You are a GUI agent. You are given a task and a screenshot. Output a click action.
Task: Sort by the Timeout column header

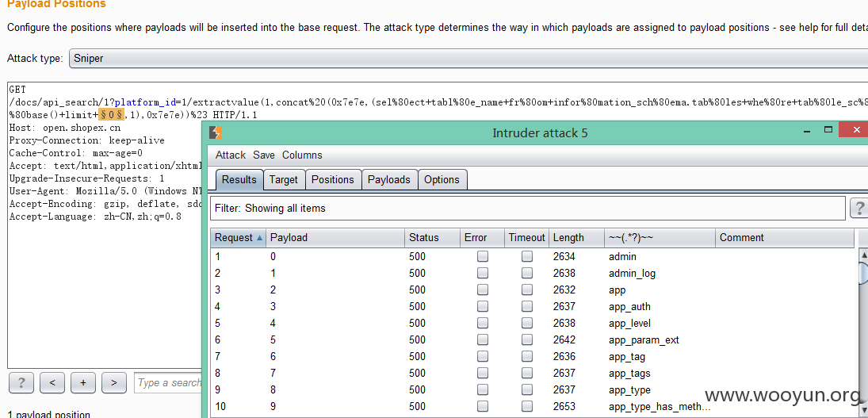point(526,237)
